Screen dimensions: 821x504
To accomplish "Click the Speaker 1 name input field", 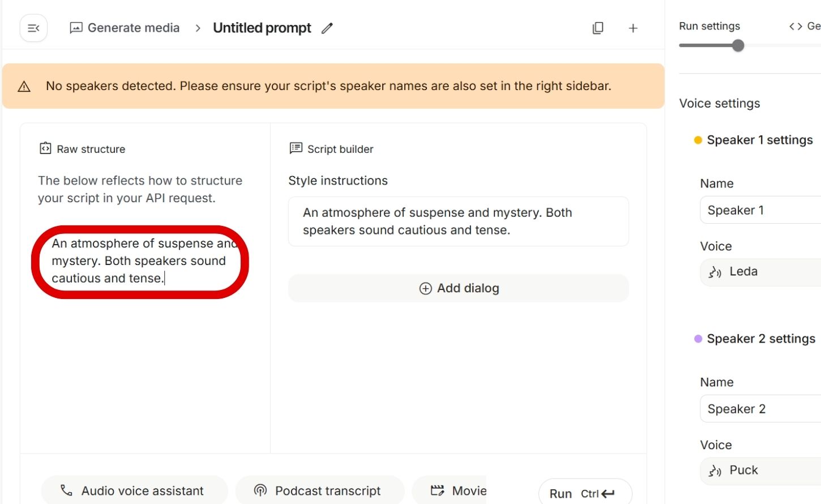I will [x=759, y=210].
